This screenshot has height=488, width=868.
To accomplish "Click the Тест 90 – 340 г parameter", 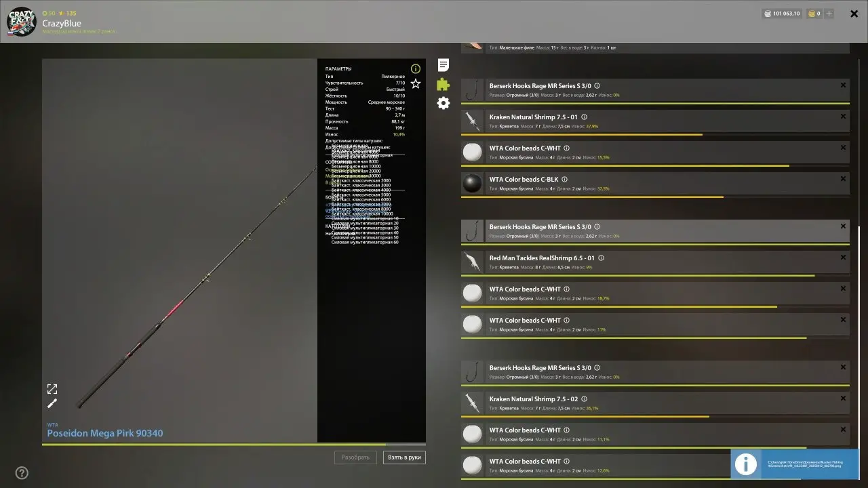I will click(365, 108).
